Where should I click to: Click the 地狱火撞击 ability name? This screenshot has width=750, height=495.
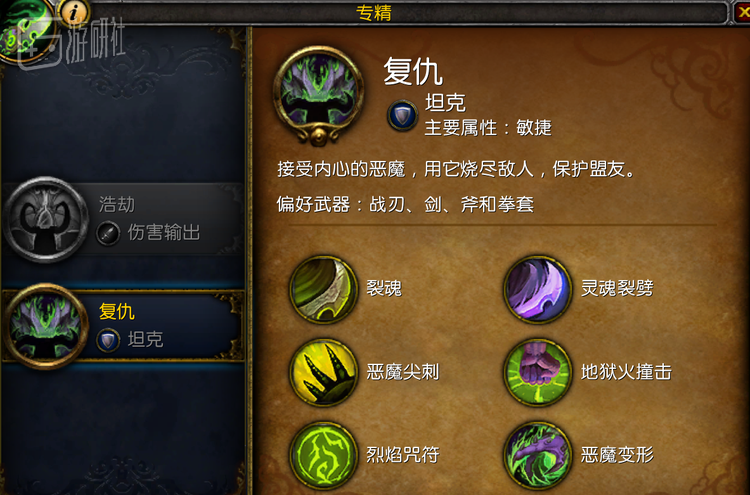[626, 372]
